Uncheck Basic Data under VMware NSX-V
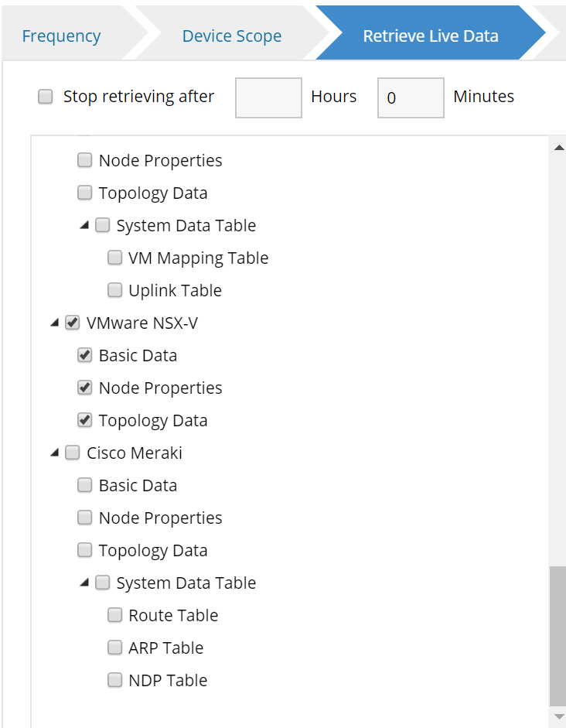This screenshot has width=566, height=728. click(85, 356)
